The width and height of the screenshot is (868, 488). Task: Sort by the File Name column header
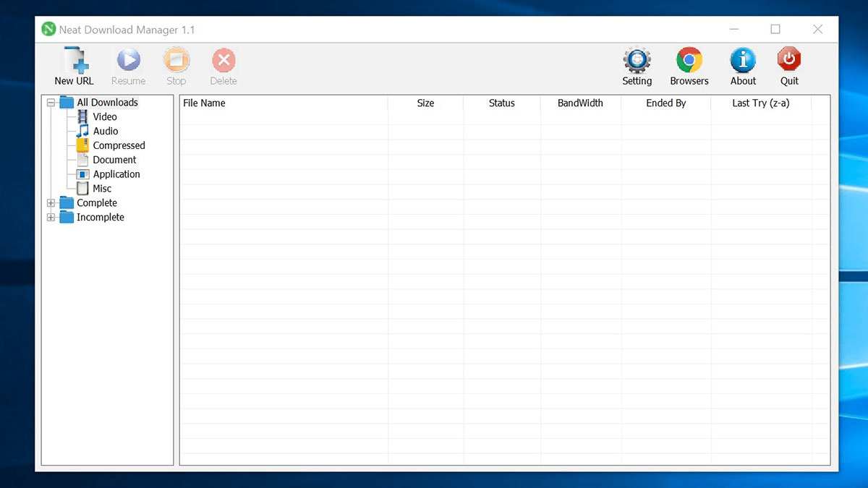pos(204,103)
